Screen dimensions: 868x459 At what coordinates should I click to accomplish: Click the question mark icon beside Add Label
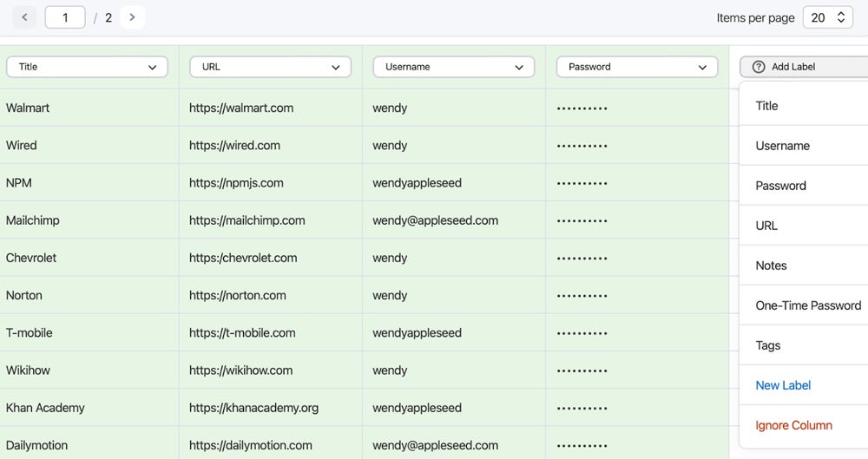click(759, 67)
